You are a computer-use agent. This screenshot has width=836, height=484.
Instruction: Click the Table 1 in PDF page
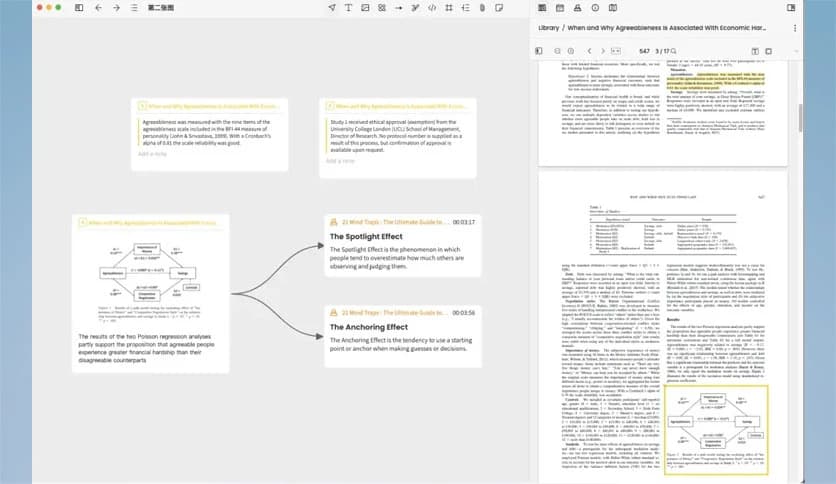click(663, 229)
